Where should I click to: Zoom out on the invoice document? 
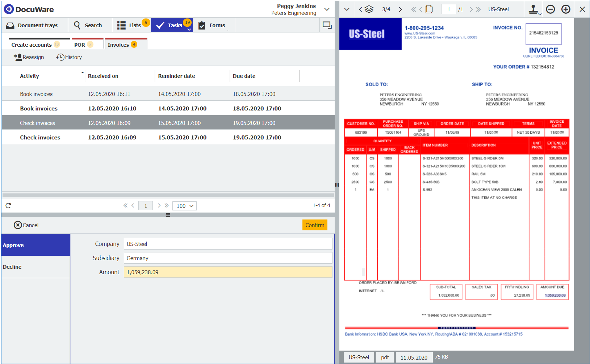click(551, 9)
